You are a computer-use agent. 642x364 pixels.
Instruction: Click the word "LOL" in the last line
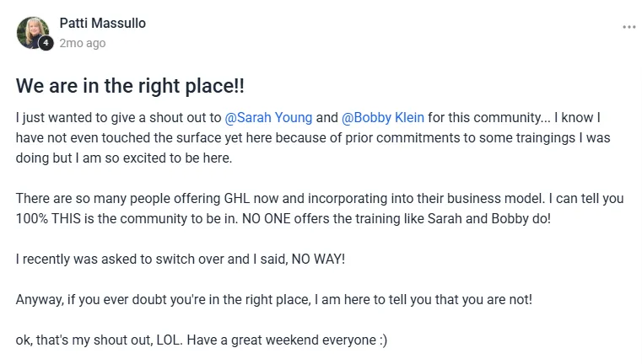coord(168,340)
